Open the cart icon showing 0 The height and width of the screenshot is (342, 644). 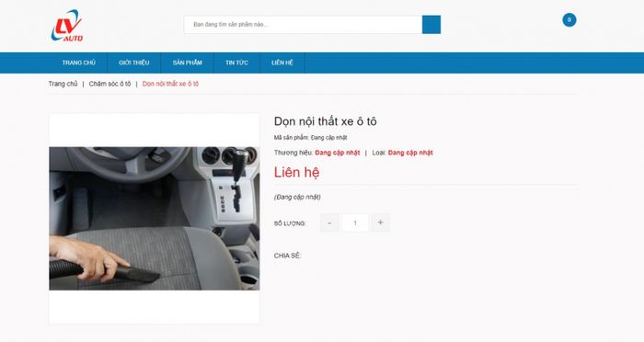tap(569, 19)
